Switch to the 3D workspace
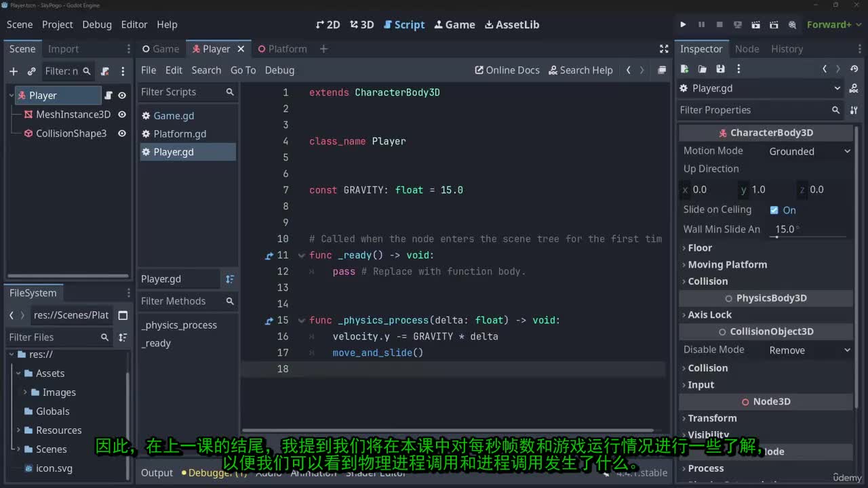Viewport: 868px width, 488px height. tap(362, 24)
